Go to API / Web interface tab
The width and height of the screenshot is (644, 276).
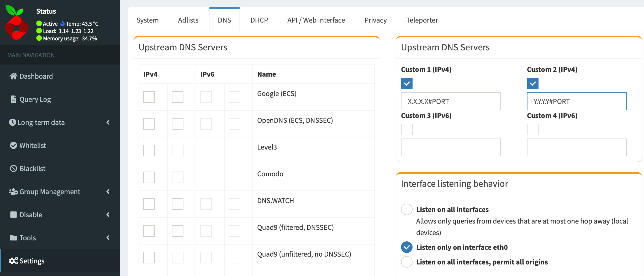tap(316, 20)
